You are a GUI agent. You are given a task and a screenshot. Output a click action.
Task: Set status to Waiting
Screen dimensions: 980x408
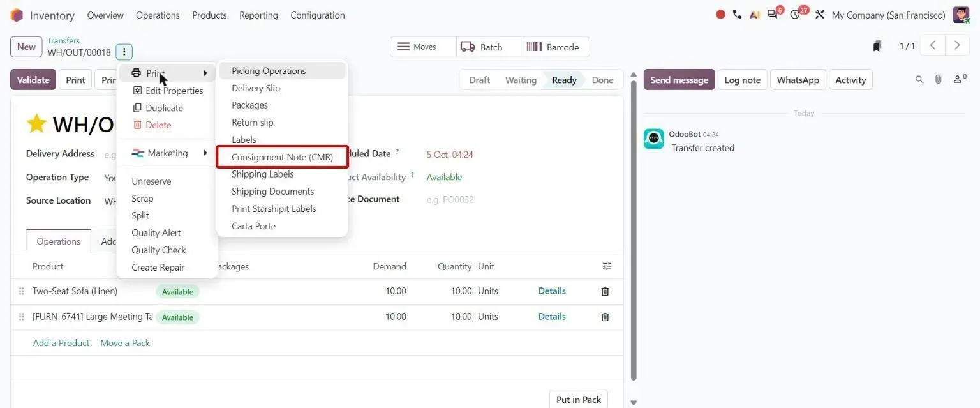[x=521, y=80]
